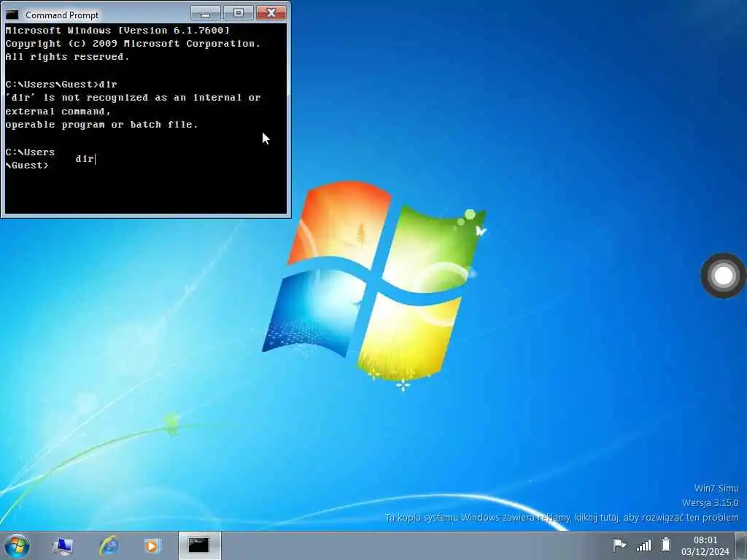Click the ad removal notice link
747x560 pixels.
(562, 518)
